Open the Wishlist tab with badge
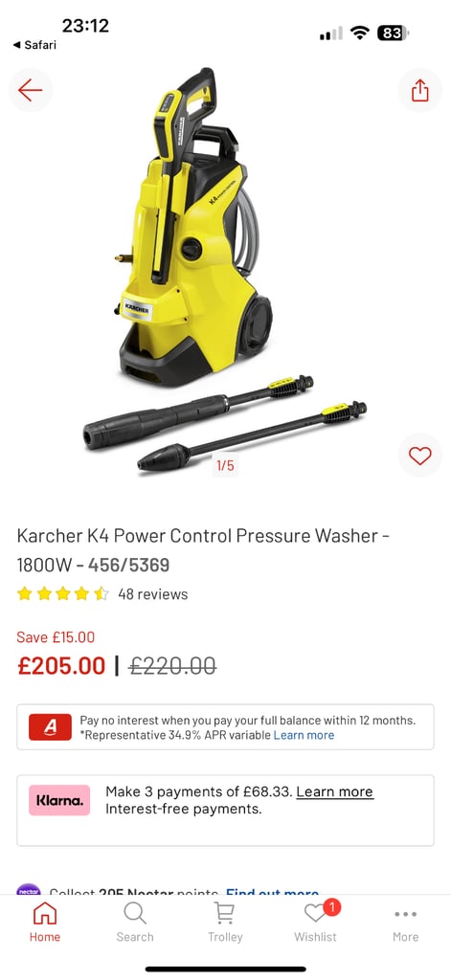Image resolution: width=451 pixels, height=980 pixels. pos(316,922)
